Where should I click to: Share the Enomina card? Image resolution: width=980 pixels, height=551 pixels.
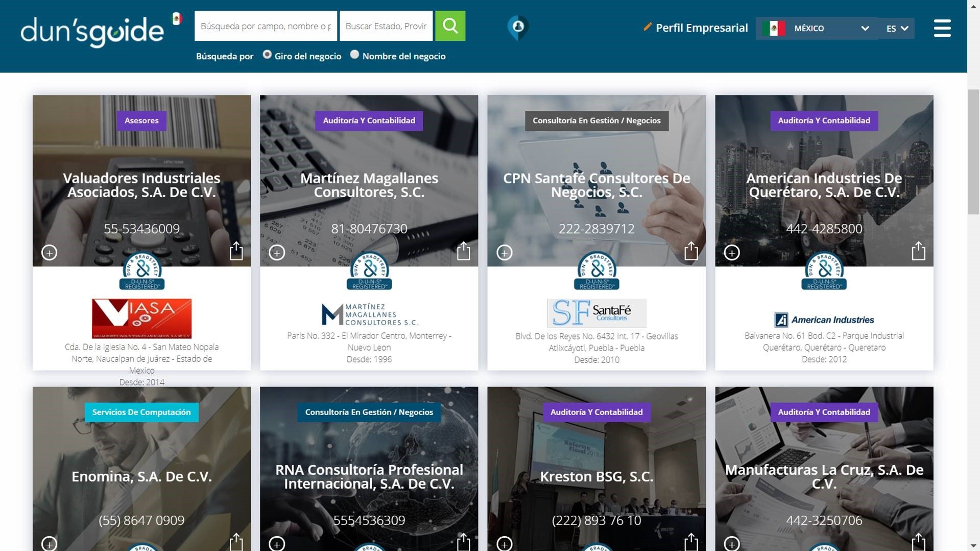pos(236,542)
